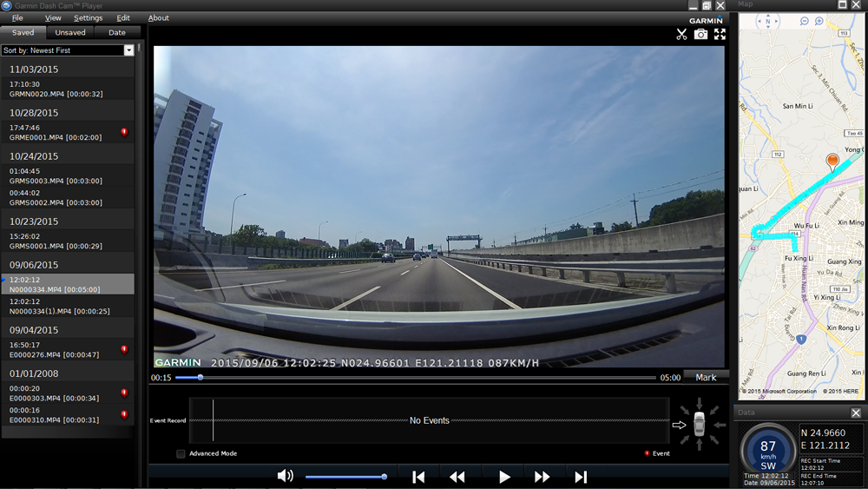Rewind the video playback
The image size is (868, 489).
(x=457, y=477)
